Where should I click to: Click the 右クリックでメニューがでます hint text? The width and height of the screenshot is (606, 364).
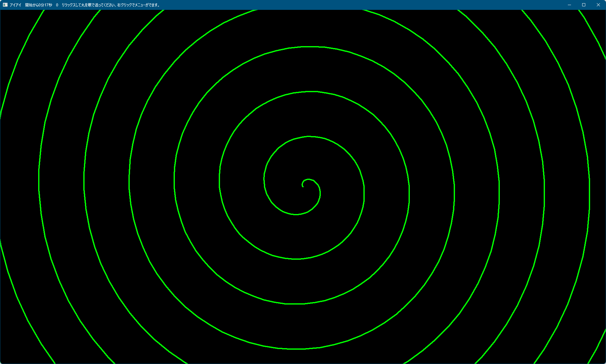pyautogui.click(x=138, y=5)
